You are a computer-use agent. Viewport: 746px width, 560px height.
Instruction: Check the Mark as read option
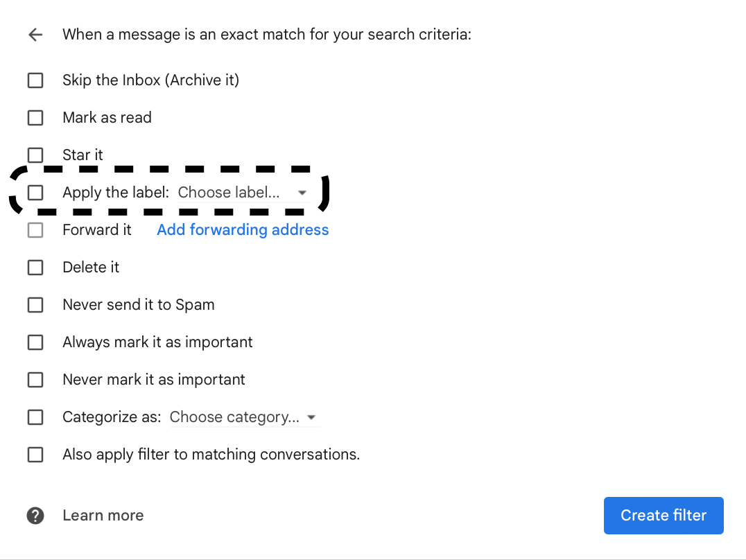tap(35, 117)
